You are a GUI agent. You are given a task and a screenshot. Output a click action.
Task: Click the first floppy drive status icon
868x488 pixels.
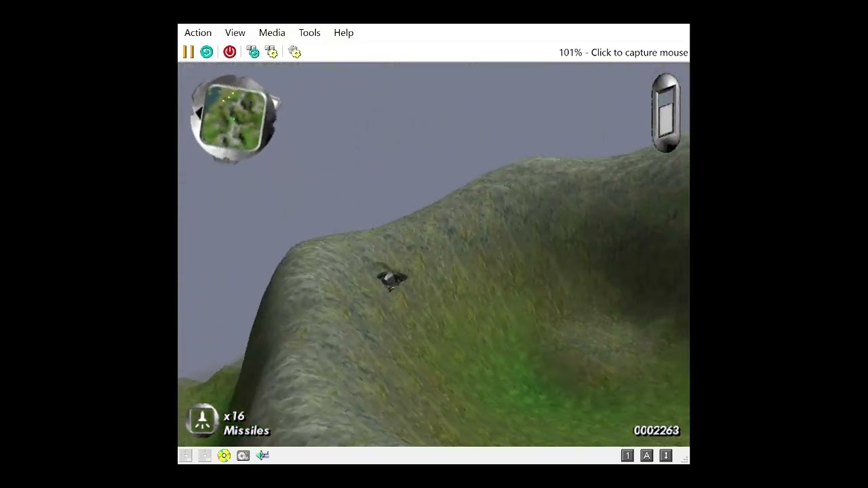pyautogui.click(x=186, y=455)
